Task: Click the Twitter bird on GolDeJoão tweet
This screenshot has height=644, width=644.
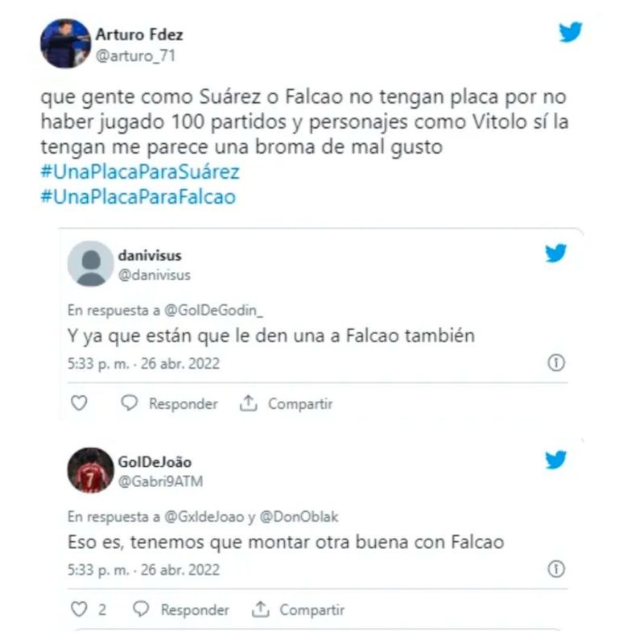Action: (x=555, y=460)
